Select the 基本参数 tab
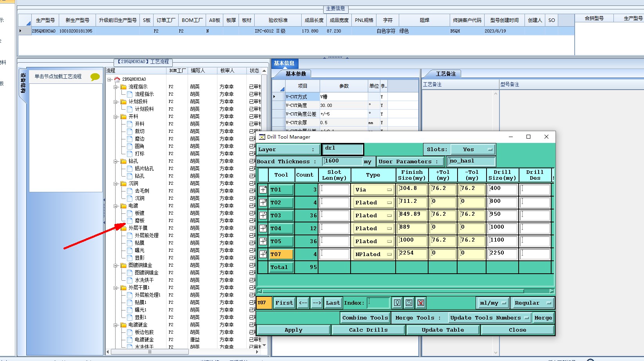The image size is (644, 361). pos(296,74)
